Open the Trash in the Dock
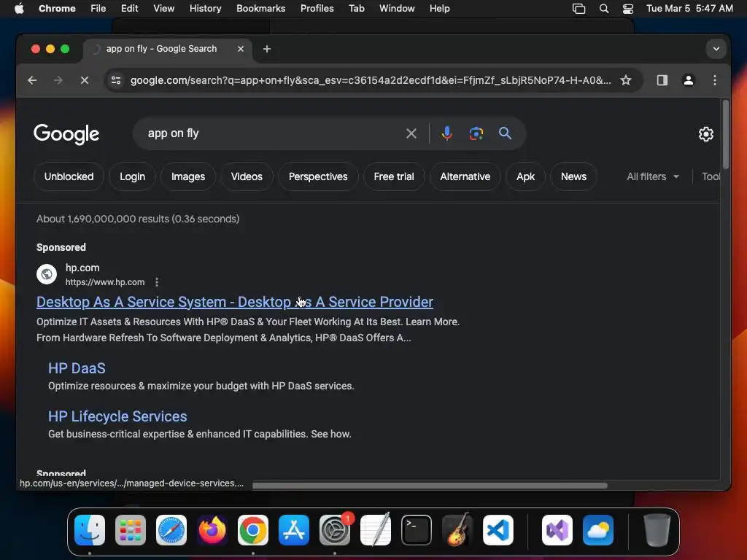 tap(657, 530)
